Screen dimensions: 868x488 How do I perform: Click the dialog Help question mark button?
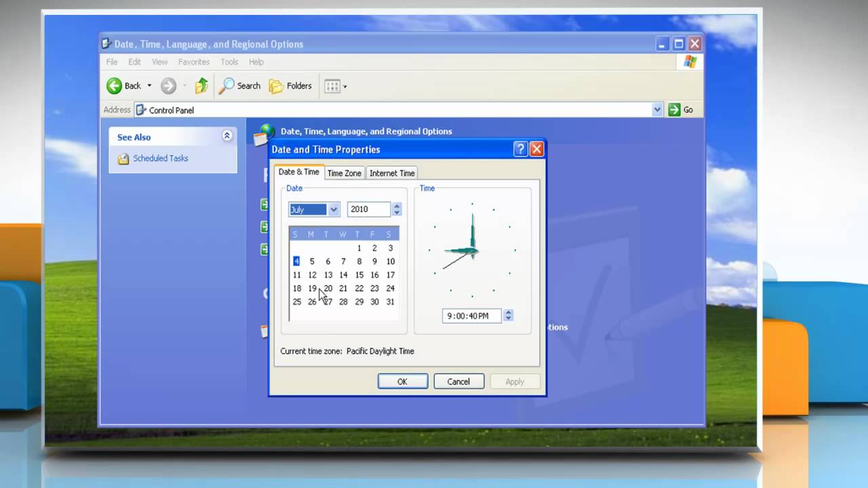[520, 150]
